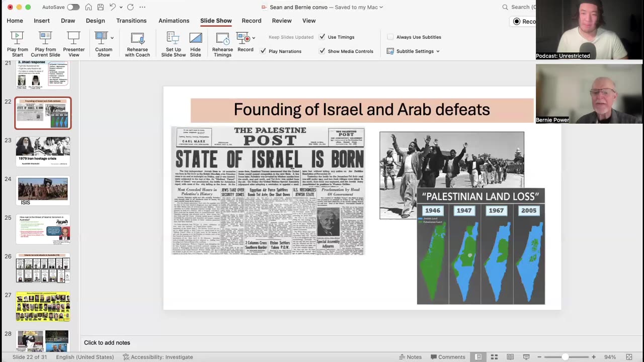This screenshot has width=644, height=362.
Task: Open the Comments pane
Action: pos(448,357)
